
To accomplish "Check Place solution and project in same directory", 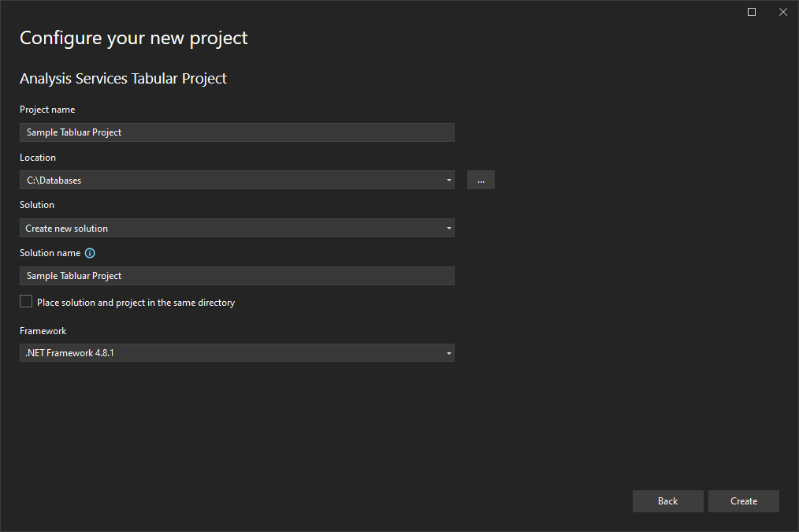I will 25,300.
